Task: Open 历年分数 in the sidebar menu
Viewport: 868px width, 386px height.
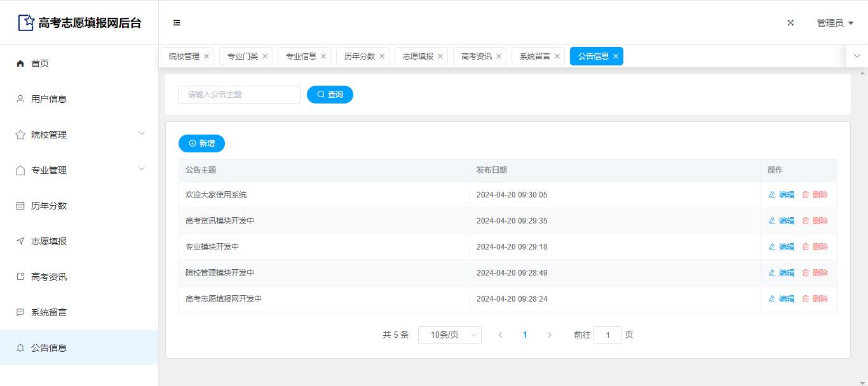Action: (x=49, y=206)
